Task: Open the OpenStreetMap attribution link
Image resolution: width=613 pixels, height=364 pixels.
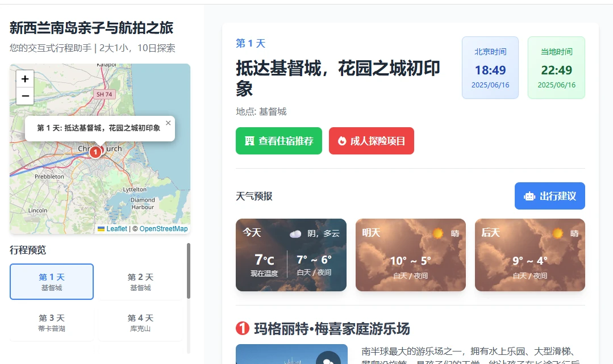Action: pos(164,229)
